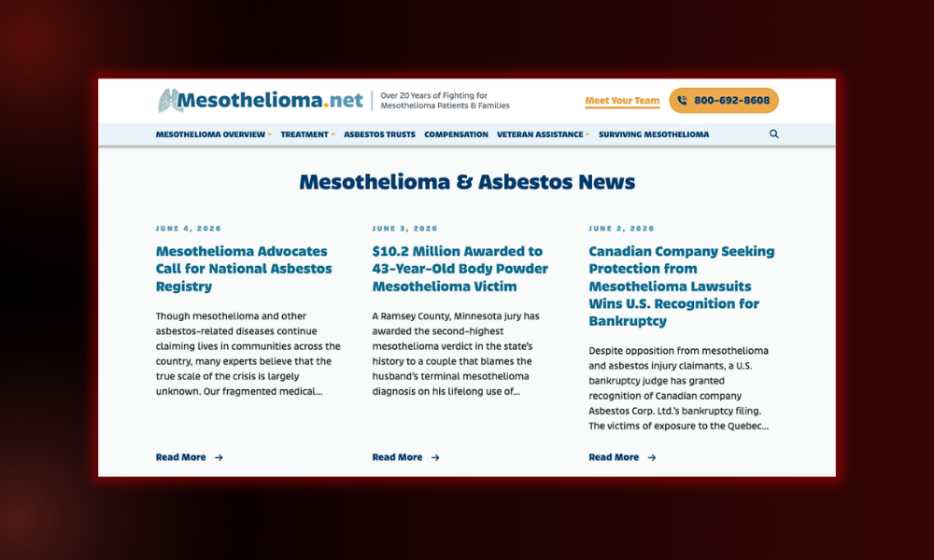Open the Canadian Company Seeking Protection headline
Image resolution: width=934 pixels, height=560 pixels.
682,286
